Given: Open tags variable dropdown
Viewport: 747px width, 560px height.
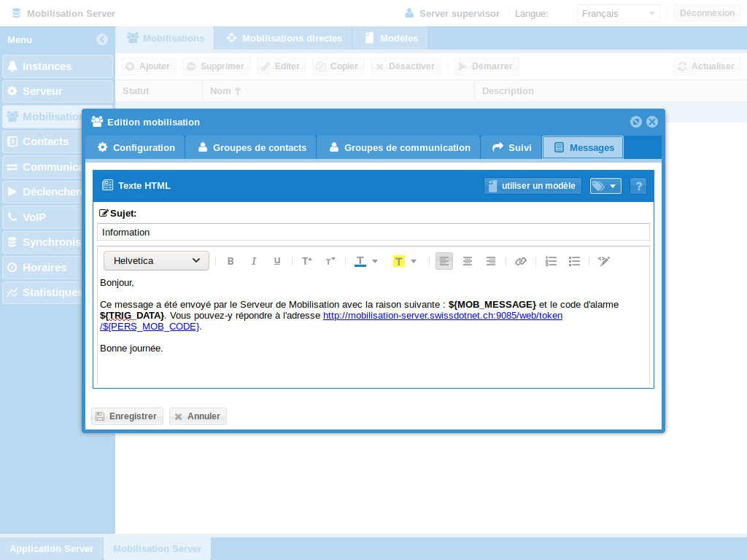Looking at the screenshot, I should point(605,186).
